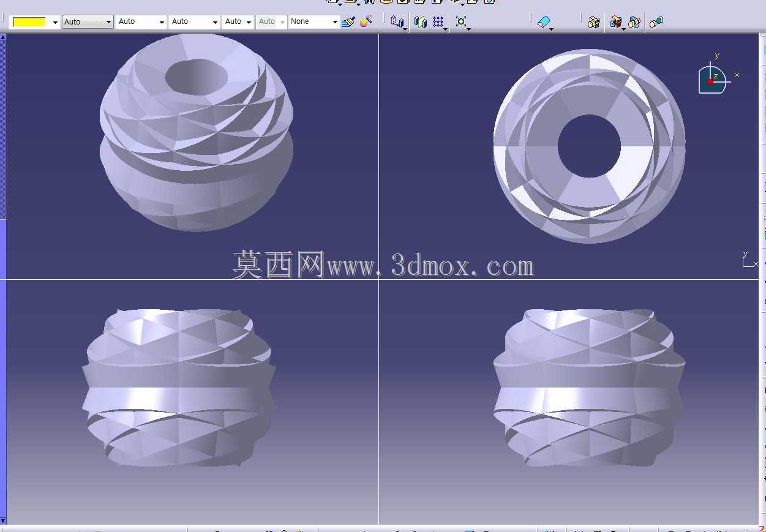Image resolution: width=766 pixels, height=532 pixels.
Task: Open the first Auto transparency dropdown
Action: 88,22
